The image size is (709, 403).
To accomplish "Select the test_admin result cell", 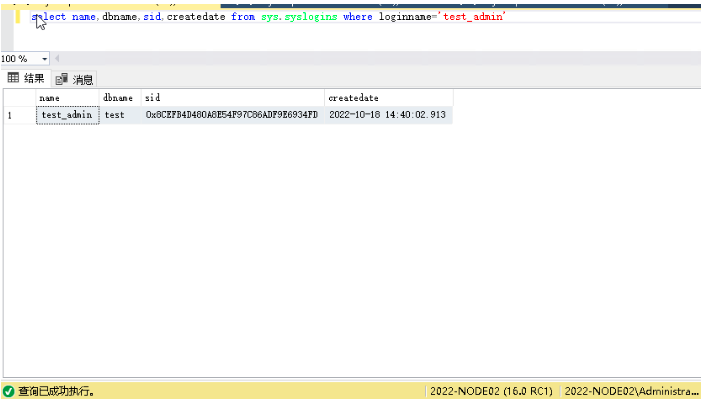I will pos(67,115).
